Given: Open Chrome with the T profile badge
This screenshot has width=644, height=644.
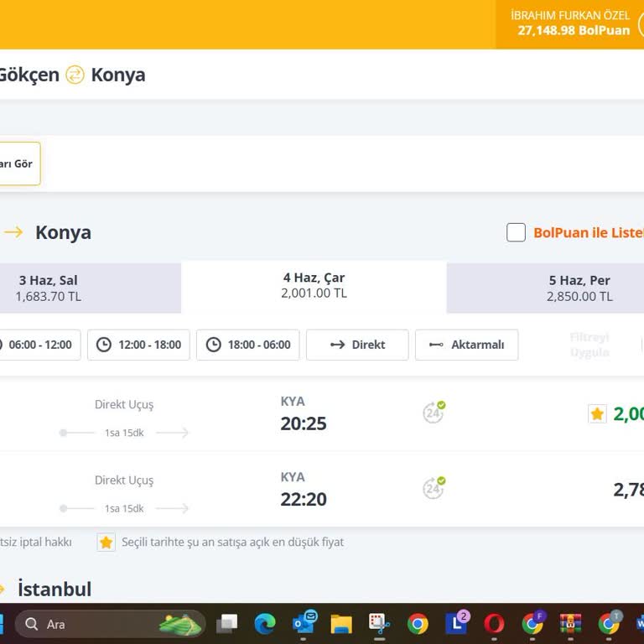Looking at the screenshot, I should tap(609, 624).
